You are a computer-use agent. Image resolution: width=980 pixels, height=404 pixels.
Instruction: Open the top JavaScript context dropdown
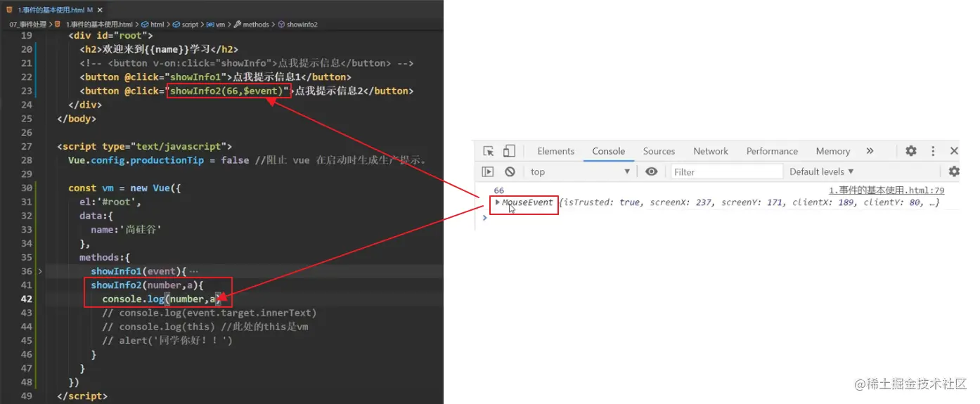tap(581, 171)
